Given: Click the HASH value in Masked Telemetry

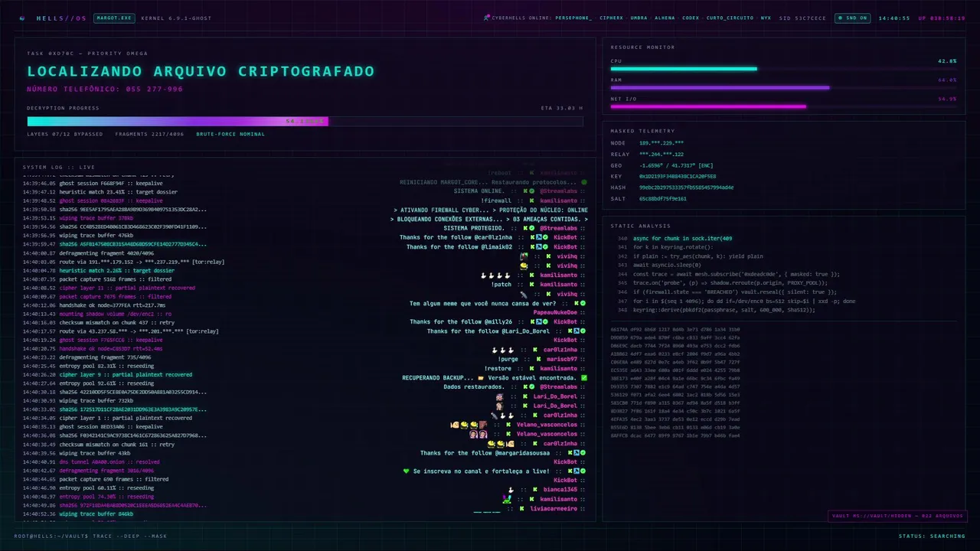Looking at the screenshot, I should tap(686, 187).
